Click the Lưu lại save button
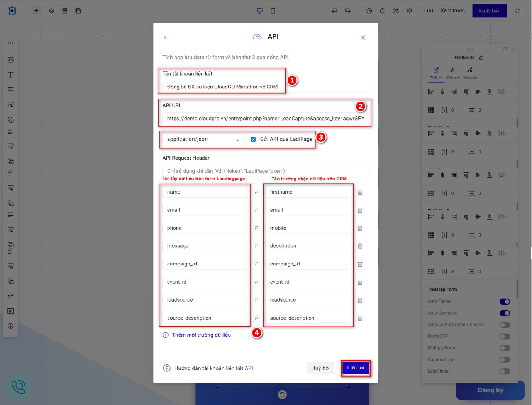 (x=356, y=368)
